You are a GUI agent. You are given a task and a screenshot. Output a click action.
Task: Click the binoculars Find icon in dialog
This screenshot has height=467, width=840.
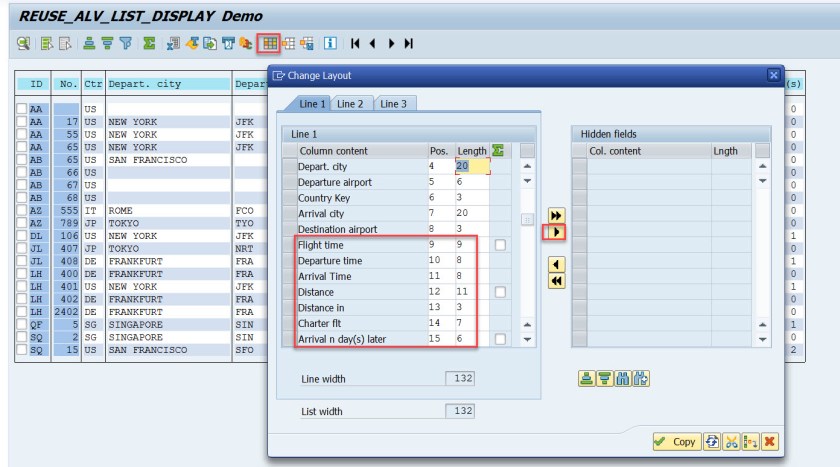tap(622, 379)
